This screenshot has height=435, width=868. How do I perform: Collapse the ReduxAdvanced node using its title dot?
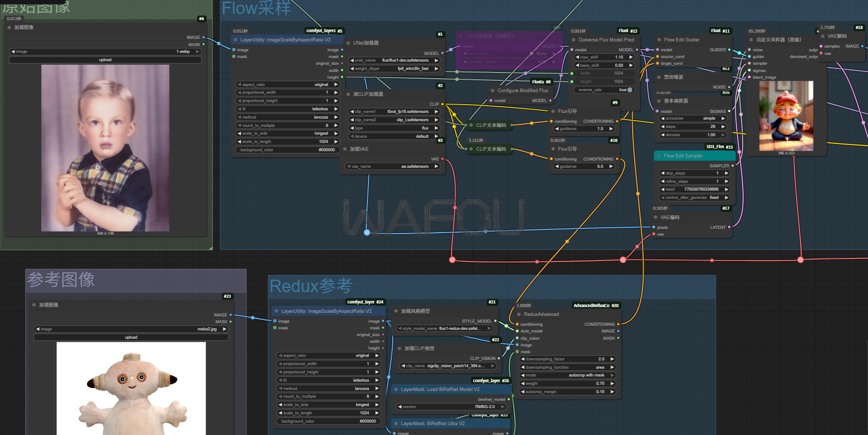click(x=519, y=314)
